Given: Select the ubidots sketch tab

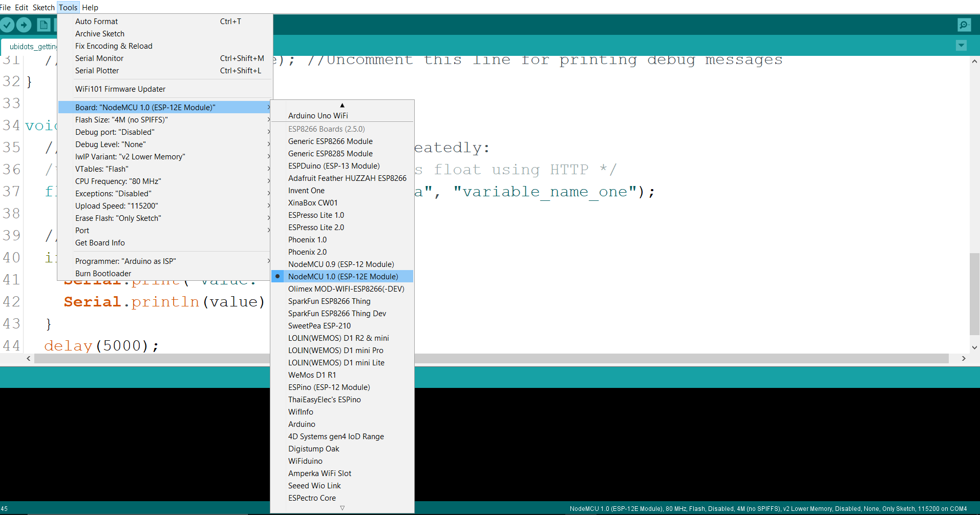Looking at the screenshot, I should point(30,46).
